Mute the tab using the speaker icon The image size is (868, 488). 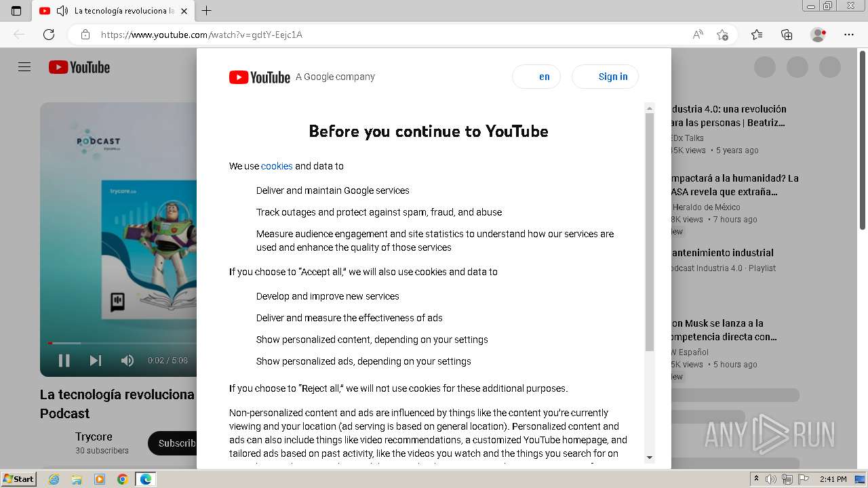pyautogui.click(x=62, y=11)
